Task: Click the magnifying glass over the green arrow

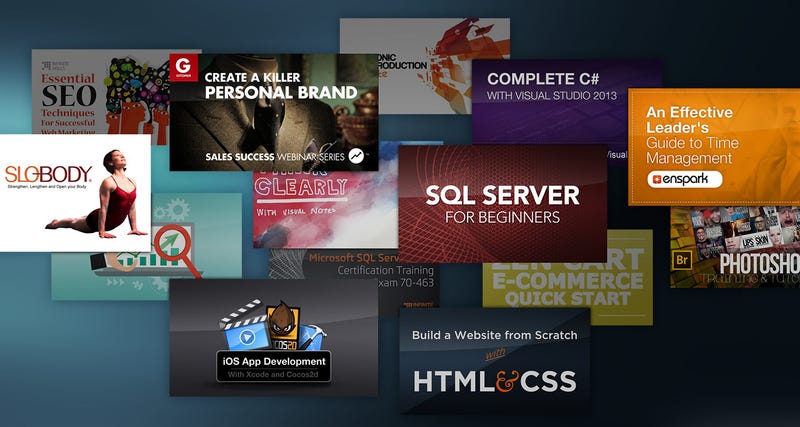Action: click(178, 250)
